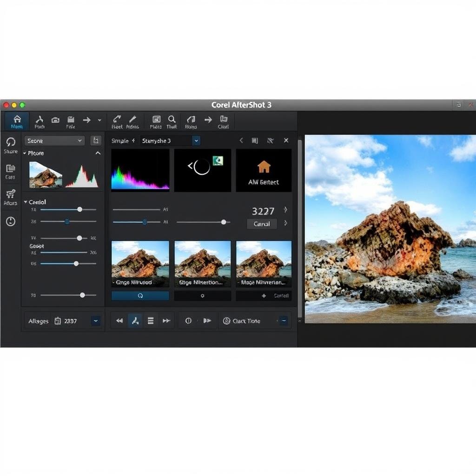This screenshot has width=476, height=476.
Task: Click the square icon beside Scone dropdown
Action: (x=96, y=140)
